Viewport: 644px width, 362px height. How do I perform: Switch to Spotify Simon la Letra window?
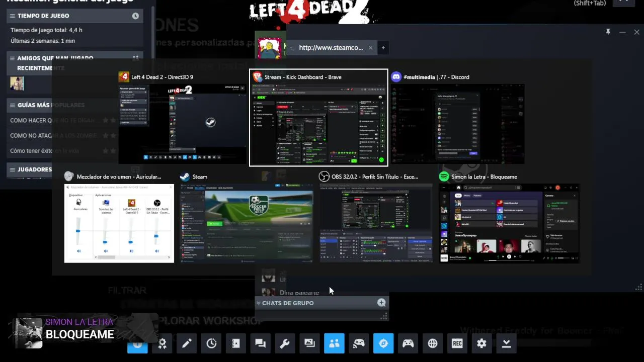pyautogui.click(x=509, y=217)
